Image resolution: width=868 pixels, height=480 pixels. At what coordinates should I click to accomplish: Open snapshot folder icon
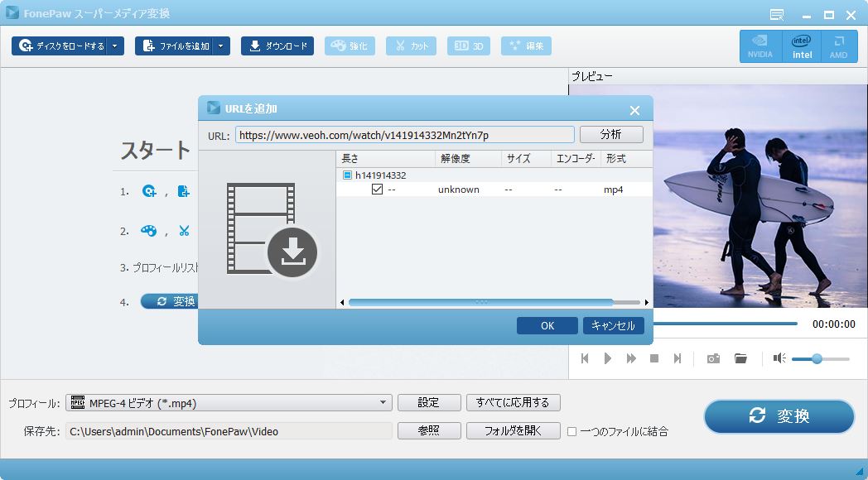click(x=740, y=358)
